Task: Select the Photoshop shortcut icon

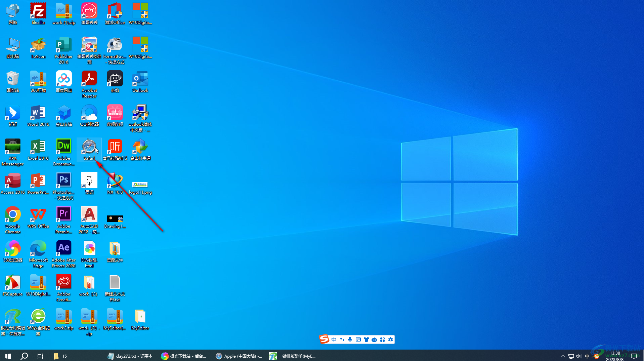Action: 63,186
